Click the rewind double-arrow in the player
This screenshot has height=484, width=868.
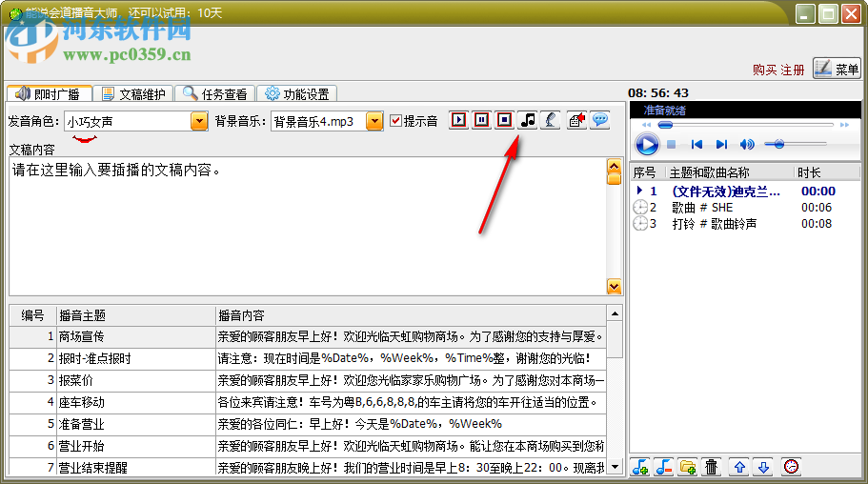pos(646,125)
